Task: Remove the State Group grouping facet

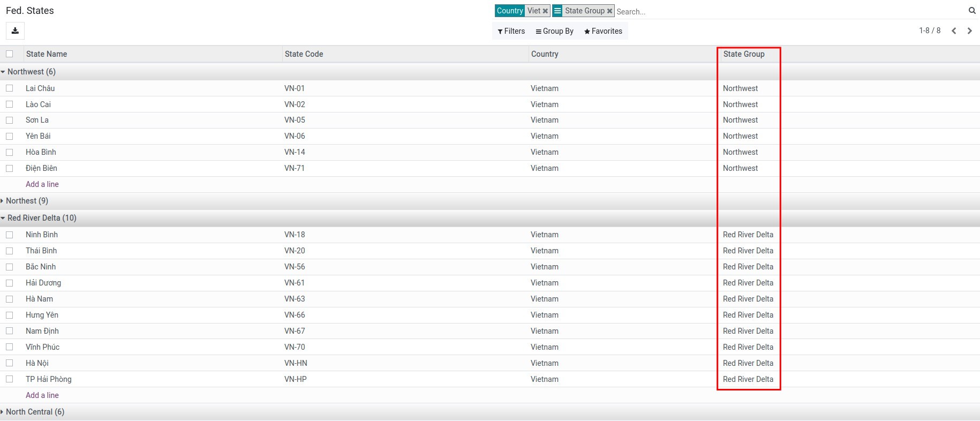Action: click(609, 11)
